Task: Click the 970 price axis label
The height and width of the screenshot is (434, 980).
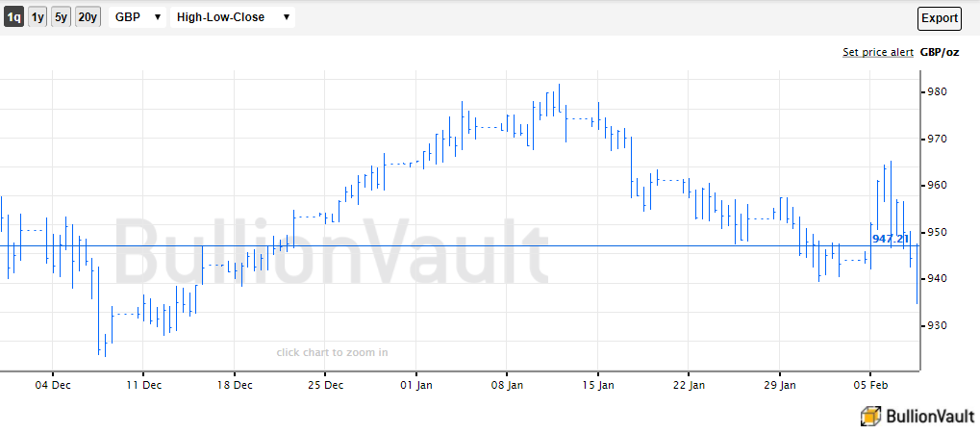Action: 937,139
